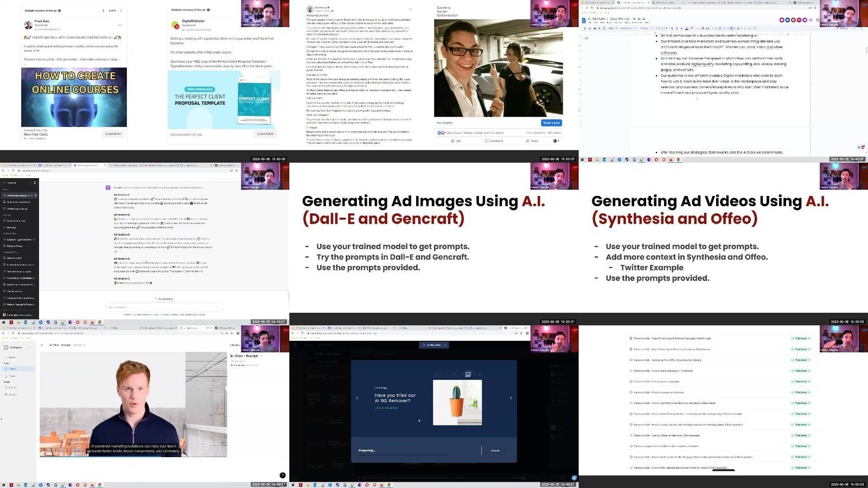Open text color picker in Docs toolbar
This screenshot has height=488, width=868.
(x=687, y=28)
